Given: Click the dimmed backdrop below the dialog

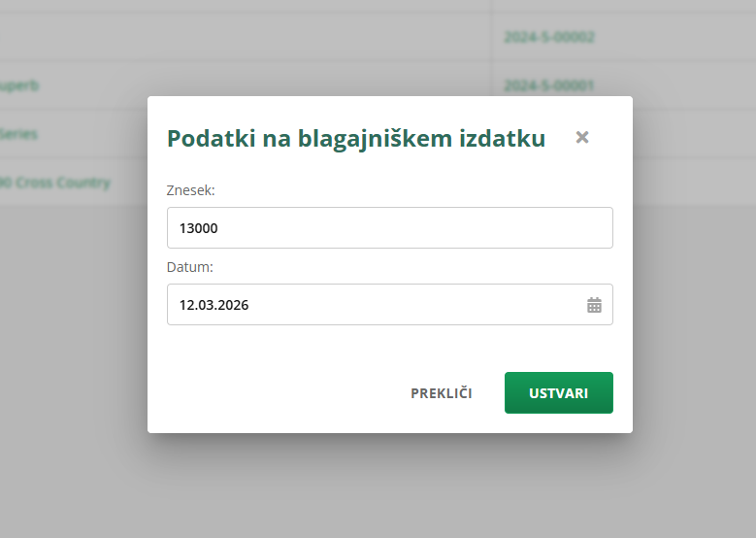Looking at the screenshot, I should (388, 486).
